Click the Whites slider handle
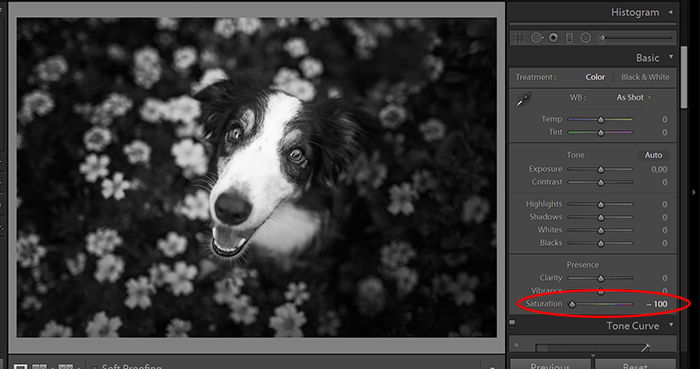This screenshot has width=700, height=369. (x=601, y=230)
